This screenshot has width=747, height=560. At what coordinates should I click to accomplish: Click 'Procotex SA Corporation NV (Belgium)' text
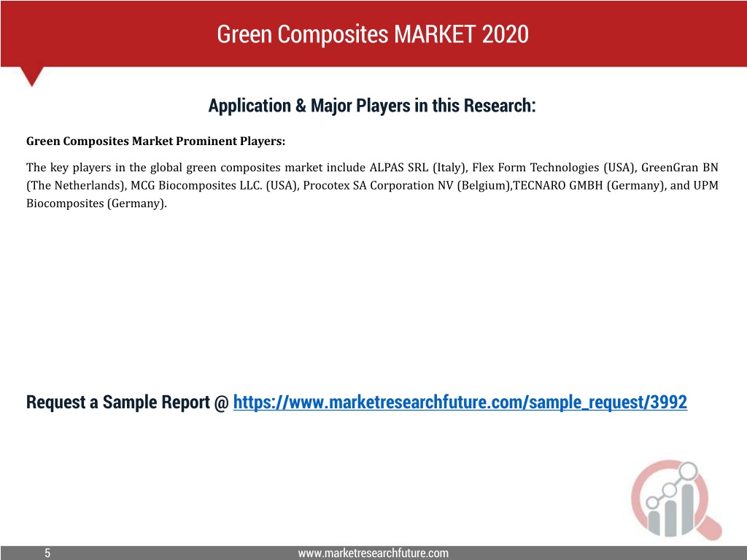[407, 185]
